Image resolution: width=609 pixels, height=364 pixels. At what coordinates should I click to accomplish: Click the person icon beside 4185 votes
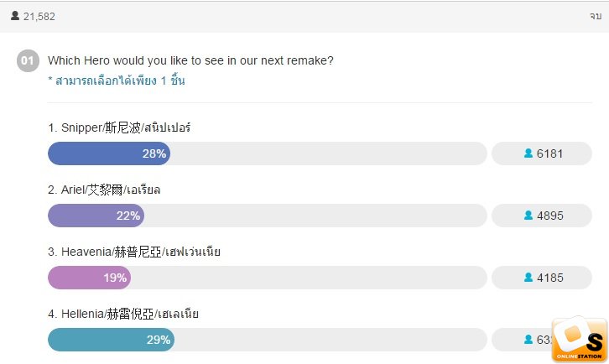[x=528, y=278]
